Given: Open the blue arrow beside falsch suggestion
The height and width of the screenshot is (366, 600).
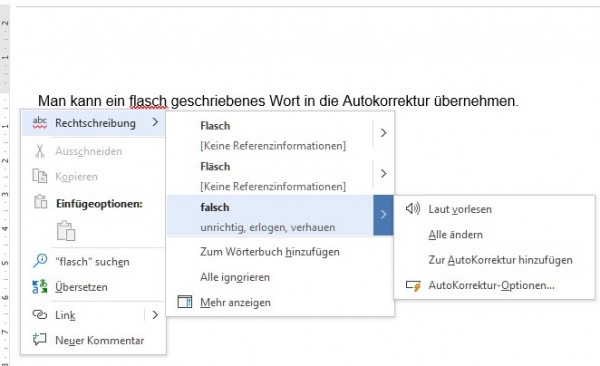Looking at the screenshot, I should (x=383, y=215).
